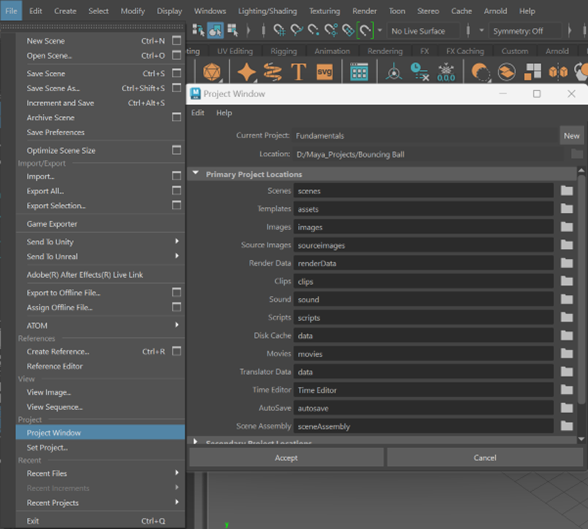Switch to the Rigging shelf tab

click(284, 51)
